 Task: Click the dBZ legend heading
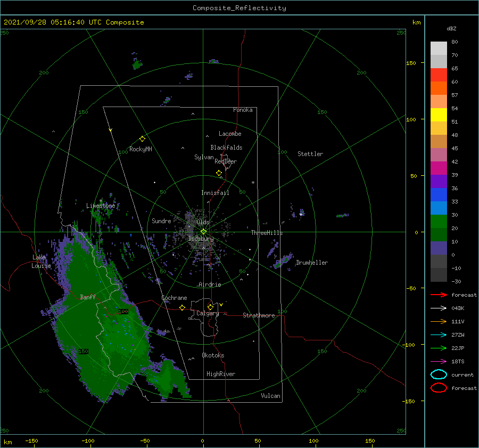tap(451, 28)
